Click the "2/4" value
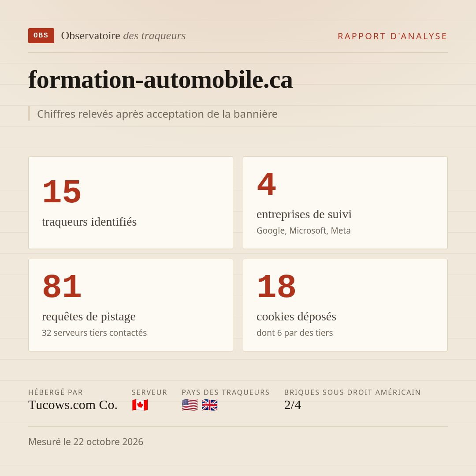The image size is (476, 476). [293, 405]
